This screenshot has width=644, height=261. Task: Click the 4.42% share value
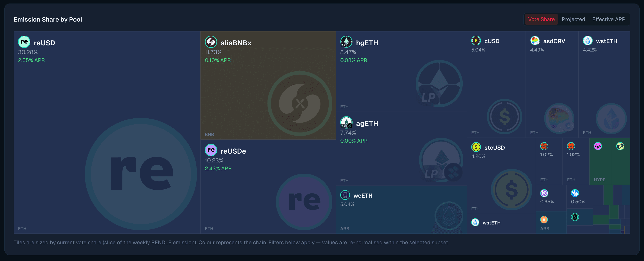point(590,50)
